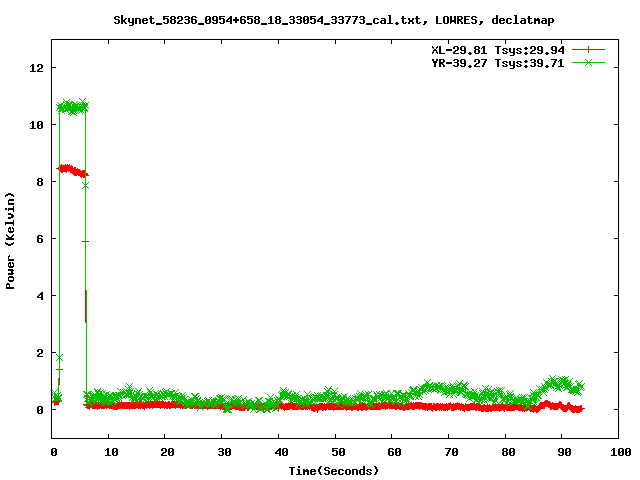The image size is (640, 480).
Task: Click y-axis tick label 6
Action: [40, 239]
